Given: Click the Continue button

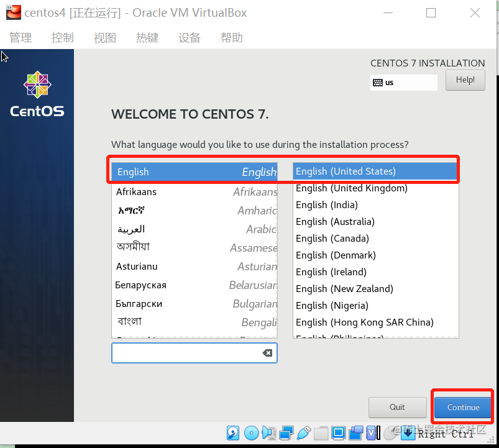Looking at the screenshot, I should click(463, 407).
